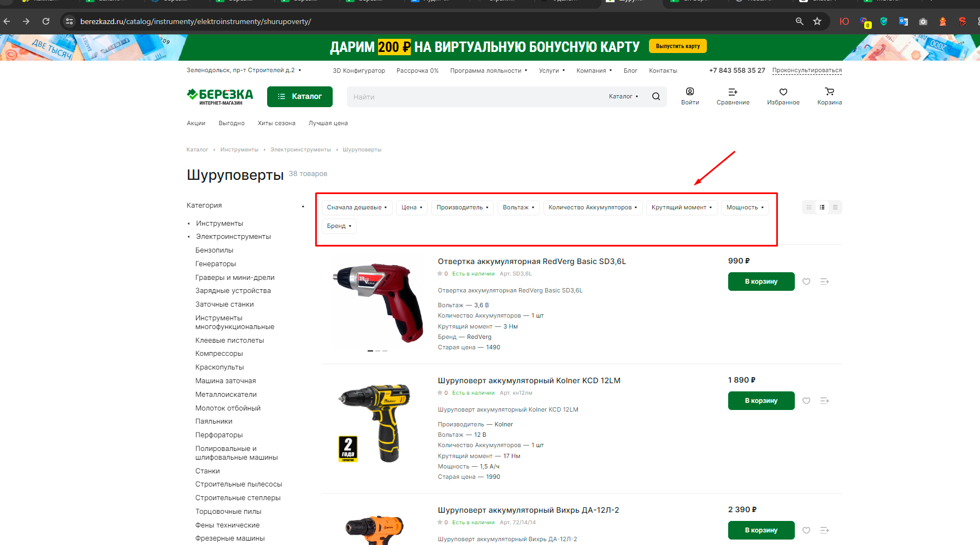Go forward in browser history
The width and height of the screenshot is (980, 545).
click(x=26, y=21)
